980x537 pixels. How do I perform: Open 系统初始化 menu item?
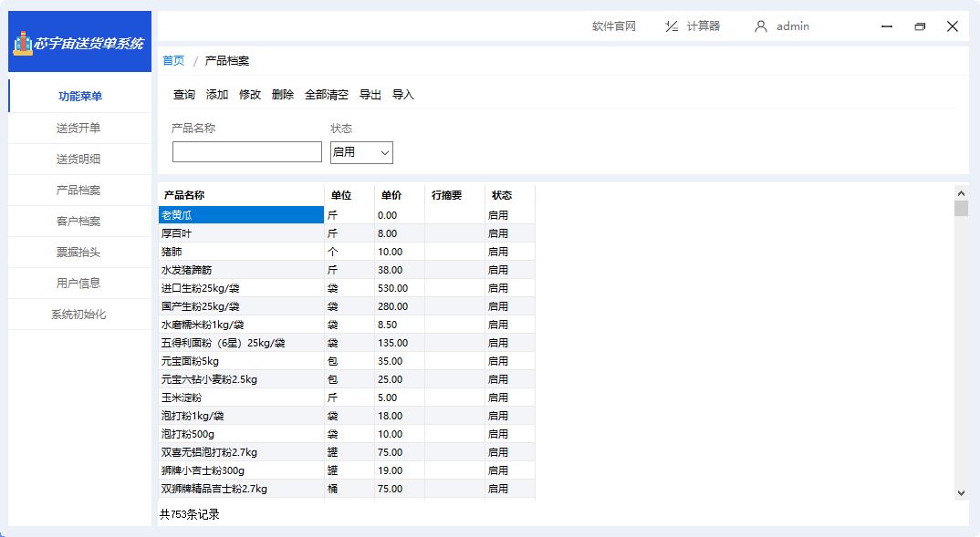pos(78,314)
